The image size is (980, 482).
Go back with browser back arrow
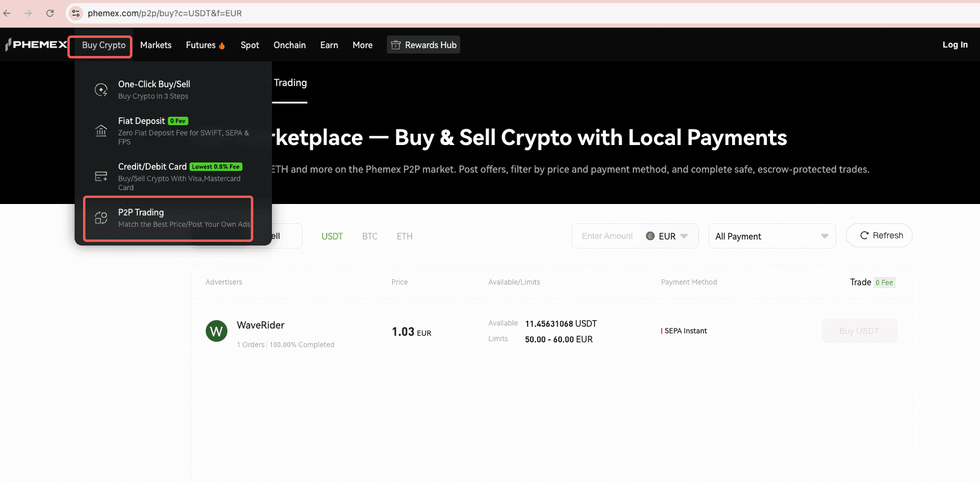pos(7,13)
